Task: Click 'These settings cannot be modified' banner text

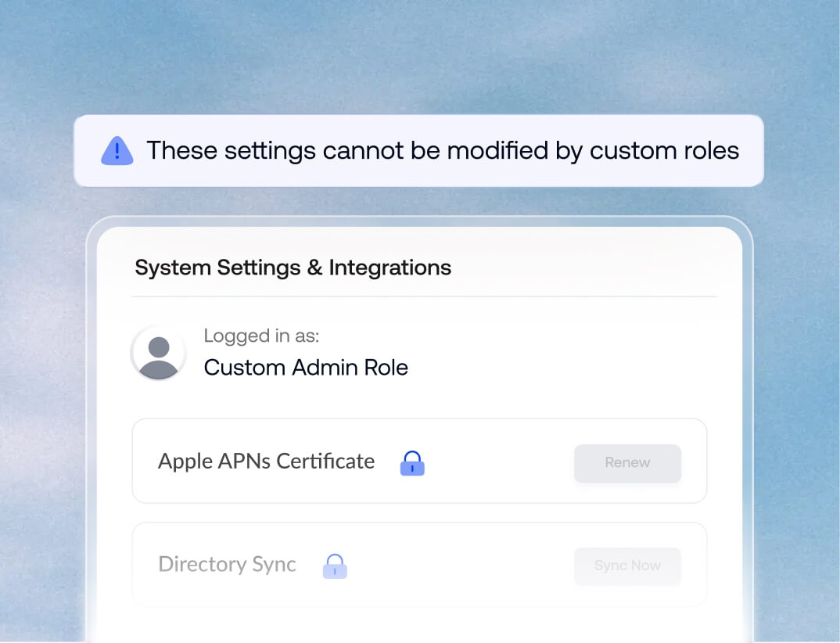Action: [443, 150]
